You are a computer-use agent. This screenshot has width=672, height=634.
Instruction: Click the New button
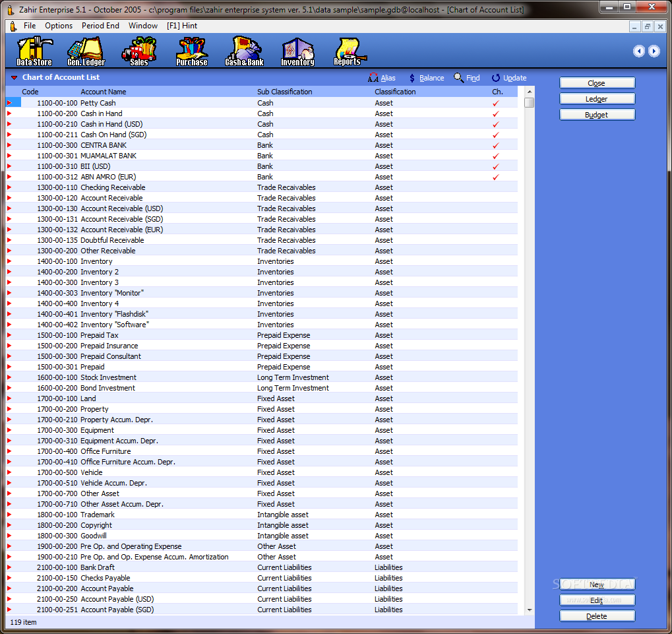597,585
